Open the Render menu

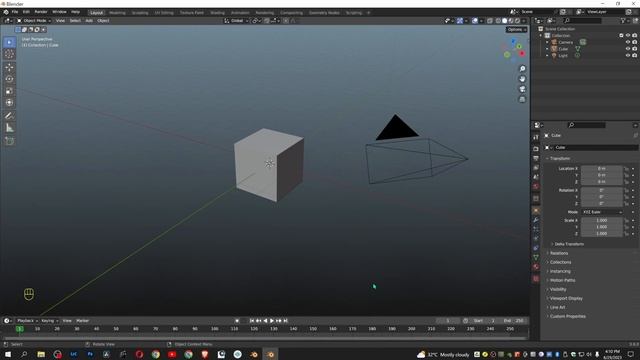click(x=41, y=12)
